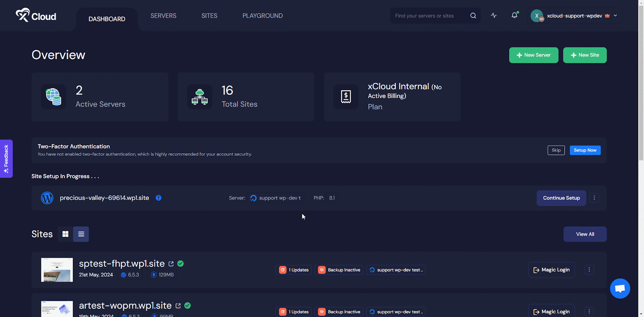
Task: Click the search magnifier icon
Action: (x=473, y=16)
